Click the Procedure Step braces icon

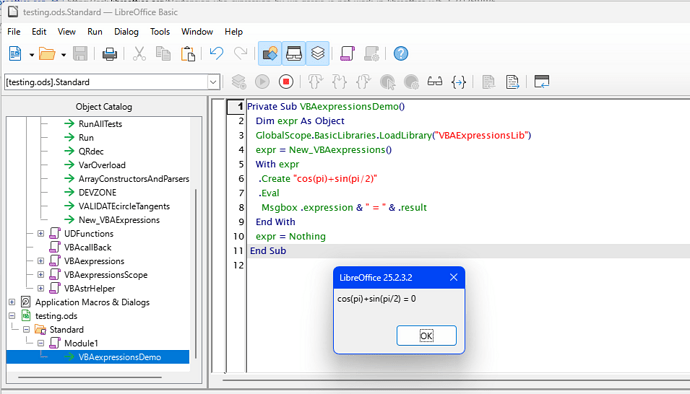pyautogui.click(x=315, y=82)
